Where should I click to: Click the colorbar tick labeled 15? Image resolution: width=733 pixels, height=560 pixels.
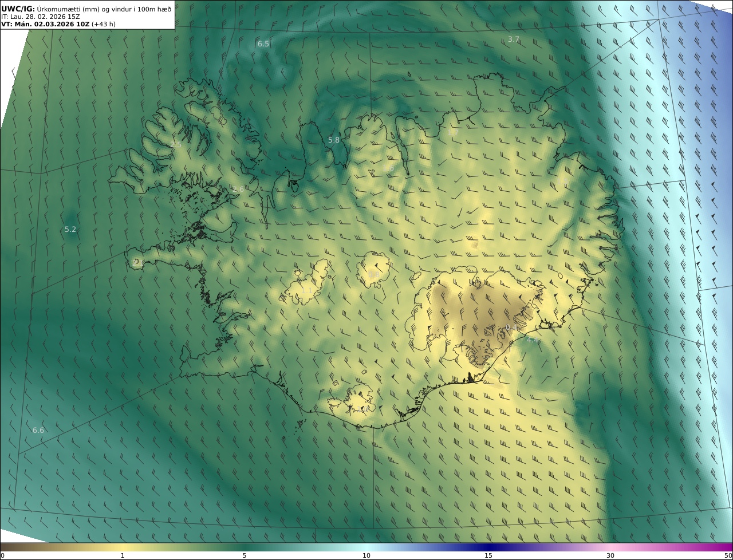coord(488,555)
